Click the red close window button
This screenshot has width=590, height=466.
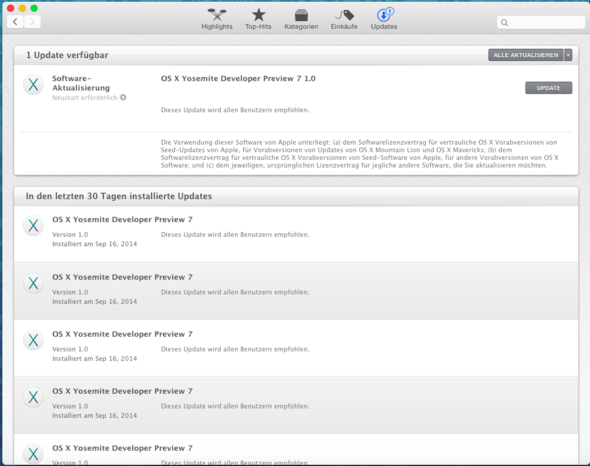(x=11, y=8)
